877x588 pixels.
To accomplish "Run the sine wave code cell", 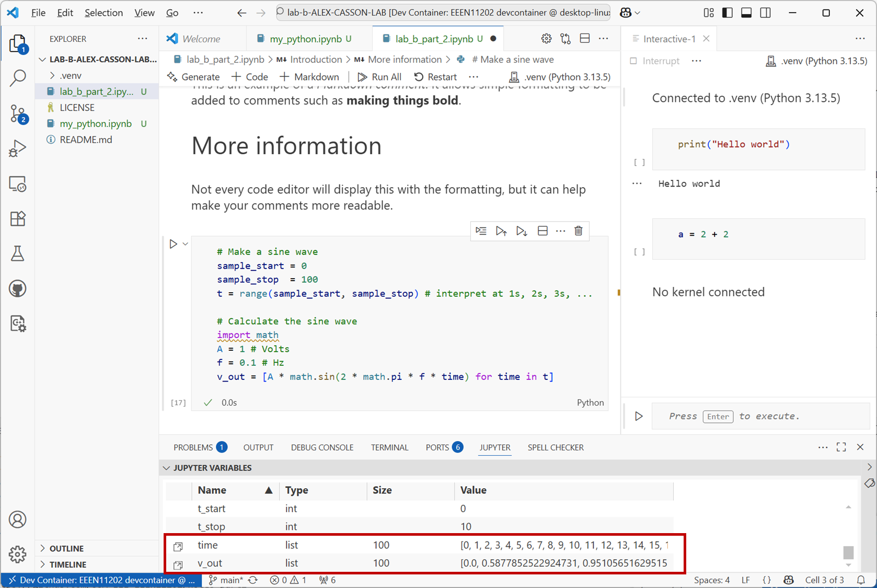I will click(x=174, y=244).
